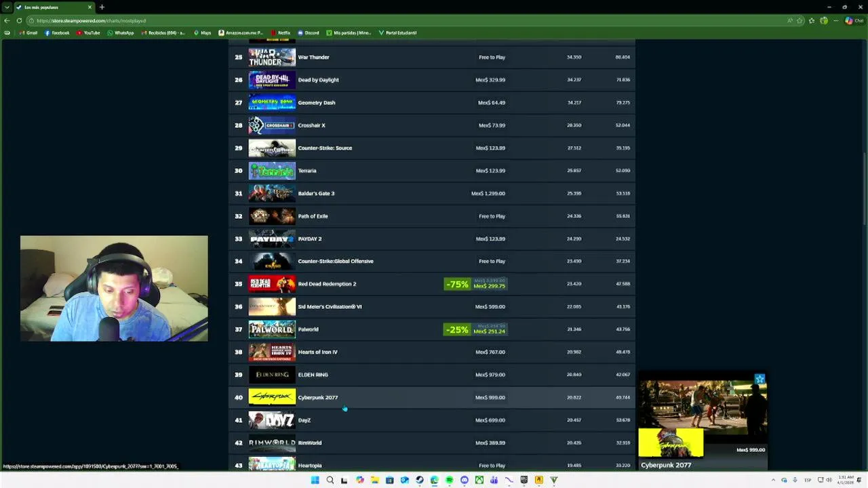Click the page vertical scrollbar
This screenshot has width=868, height=488.
pos(865,190)
